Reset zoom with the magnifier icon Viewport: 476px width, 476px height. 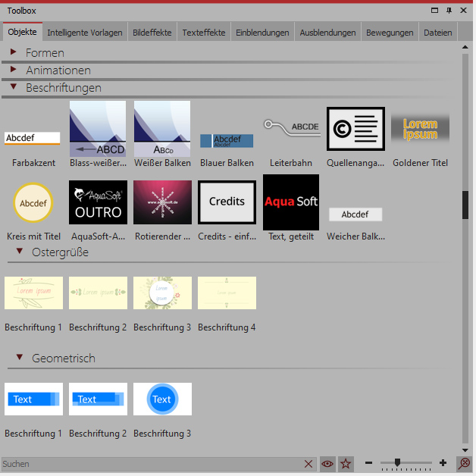tap(464, 463)
